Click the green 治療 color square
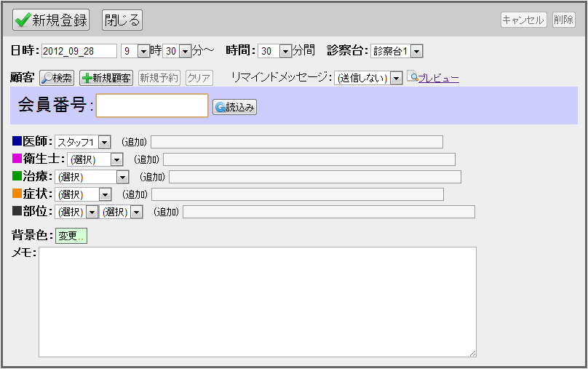This screenshot has width=588, height=369. click(x=17, y=176)
